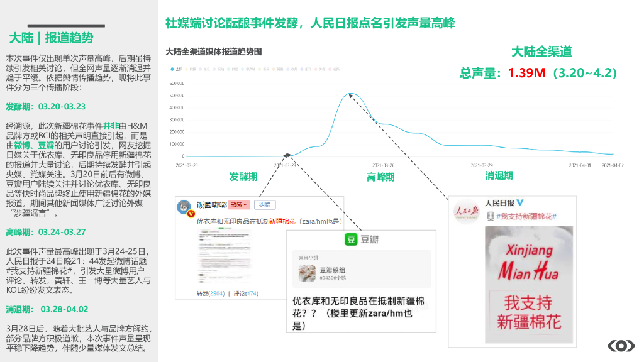Click the 694306个鹅 member count

tap(333, 278)
